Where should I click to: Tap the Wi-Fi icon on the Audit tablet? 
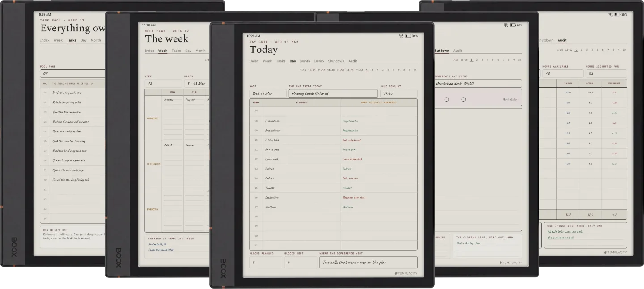[610, 14]
